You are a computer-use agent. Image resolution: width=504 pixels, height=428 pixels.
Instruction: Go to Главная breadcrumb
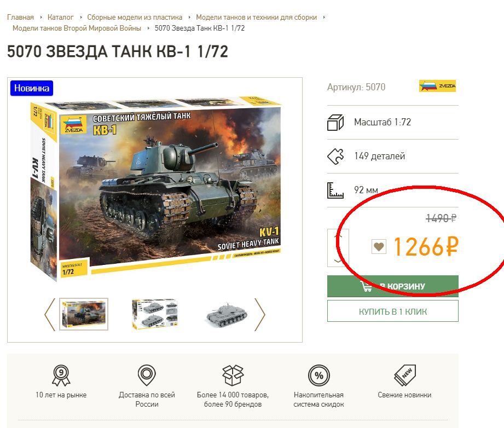pyautogui.click(x=20, y=17)
